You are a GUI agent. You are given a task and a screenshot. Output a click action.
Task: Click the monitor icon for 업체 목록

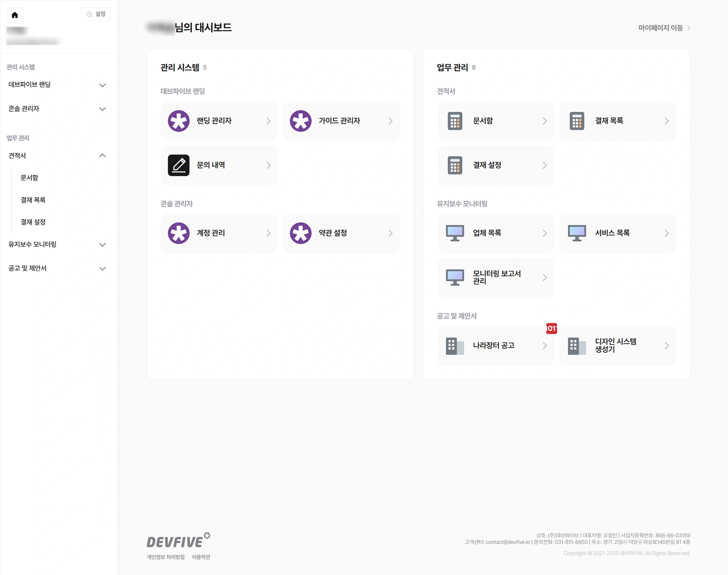[455, 233]
